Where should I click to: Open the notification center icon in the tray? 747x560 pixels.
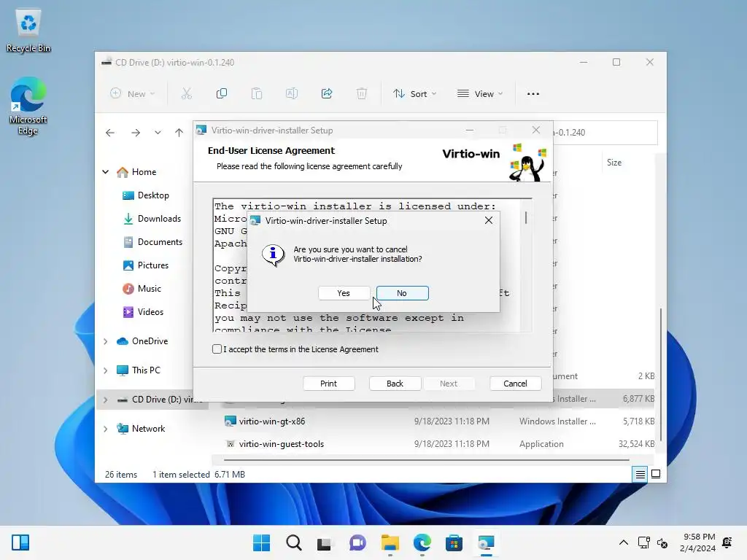[727, 542]
